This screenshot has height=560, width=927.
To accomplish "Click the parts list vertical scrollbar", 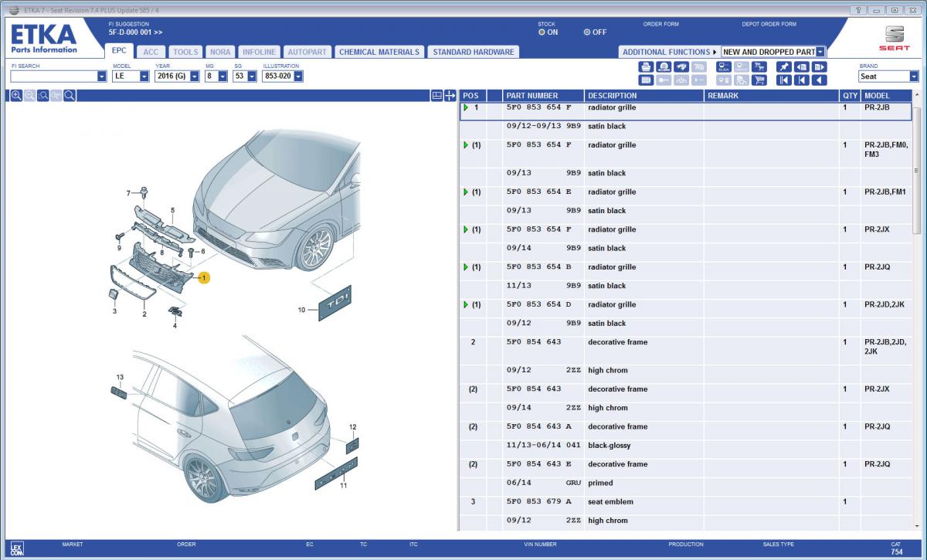I will [x=918, y=169].
